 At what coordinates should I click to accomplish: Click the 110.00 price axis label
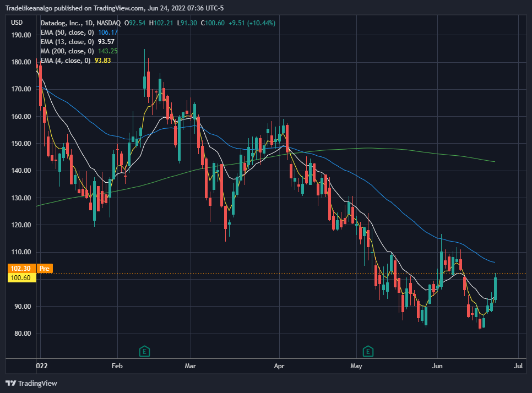tap(21, 252)
